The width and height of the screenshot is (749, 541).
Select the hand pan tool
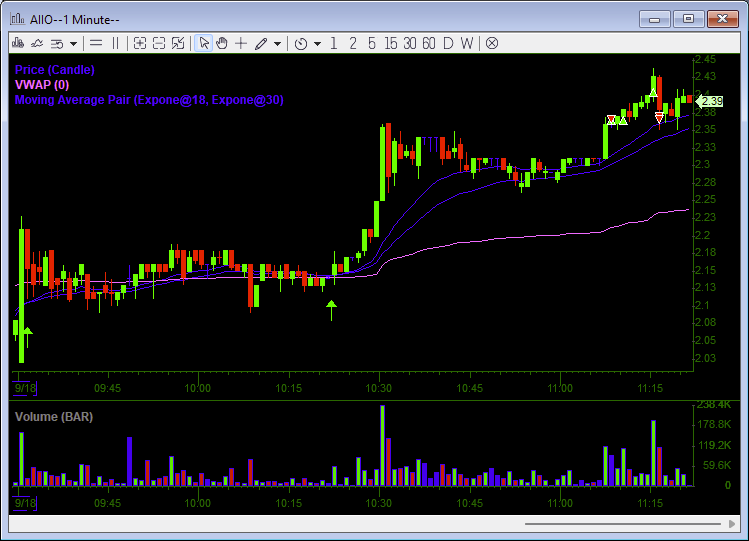[x=222, y=43]
